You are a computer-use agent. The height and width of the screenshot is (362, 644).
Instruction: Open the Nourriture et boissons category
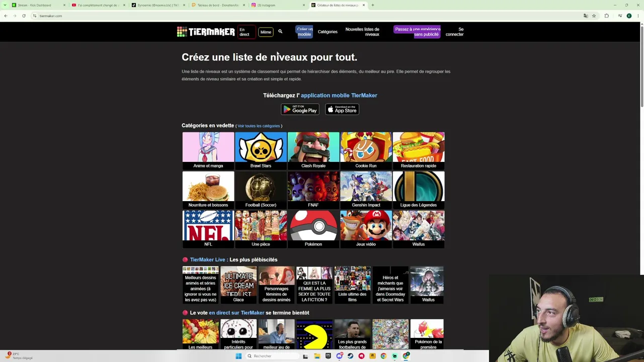(208, 190)
